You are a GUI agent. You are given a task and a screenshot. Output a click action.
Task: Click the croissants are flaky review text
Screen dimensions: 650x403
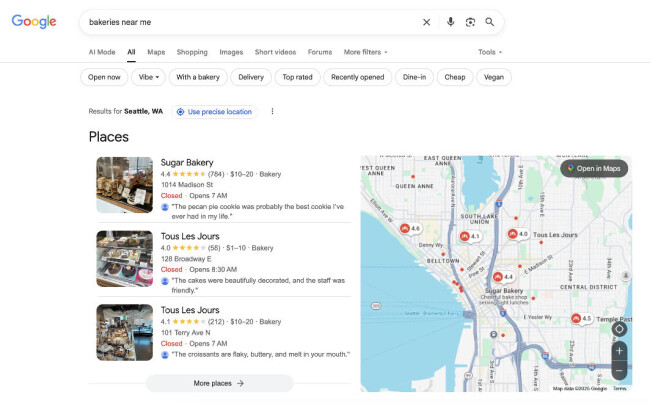pos(261,355)
